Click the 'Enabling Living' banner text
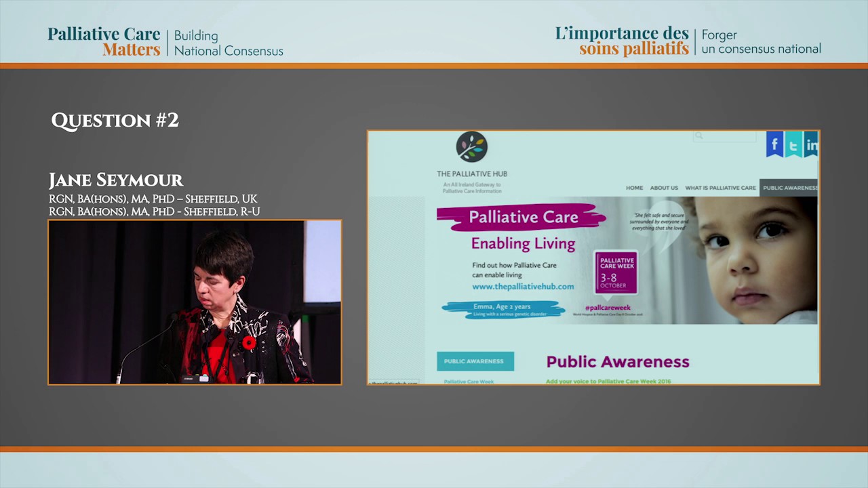Viewport: 868px width, 488px height. pos(523,243)
